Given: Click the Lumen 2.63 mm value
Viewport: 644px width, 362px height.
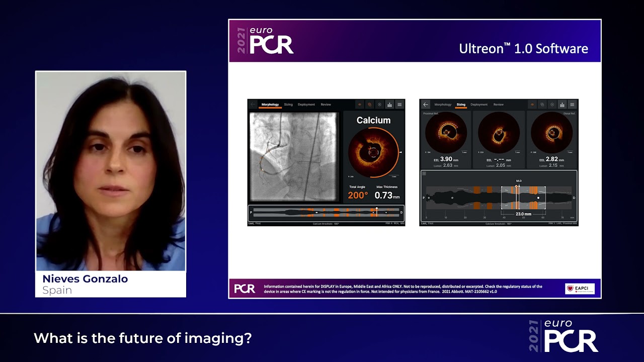Looking at the screenshot, I should click(x=446, y=165).
